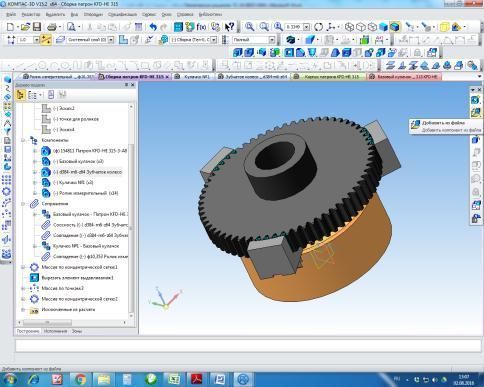Open the Редактор menu
Screen dimensions: 484x387
(31, 15)
